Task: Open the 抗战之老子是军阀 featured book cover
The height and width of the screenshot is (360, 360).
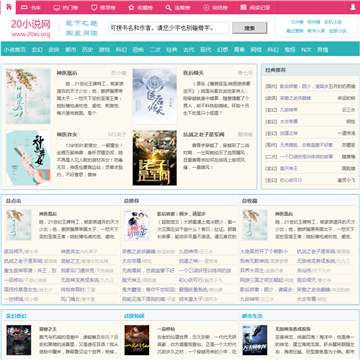Action: 155,158
